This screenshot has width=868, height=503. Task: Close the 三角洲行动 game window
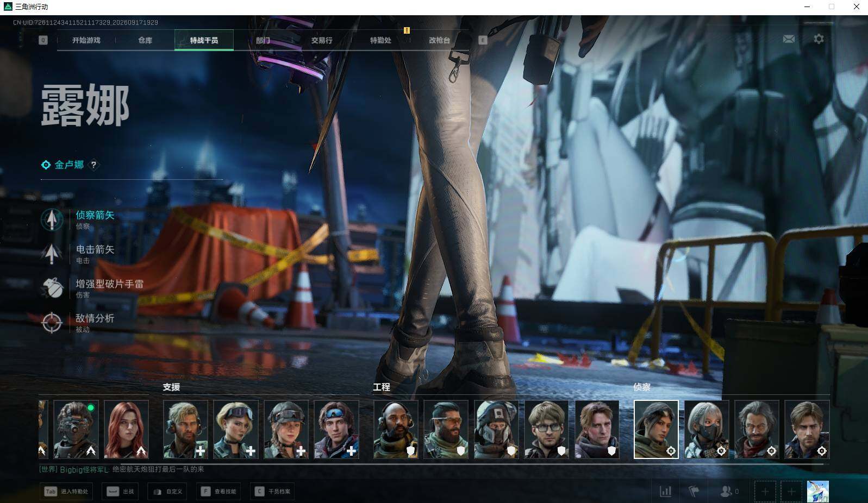point(856,7)
